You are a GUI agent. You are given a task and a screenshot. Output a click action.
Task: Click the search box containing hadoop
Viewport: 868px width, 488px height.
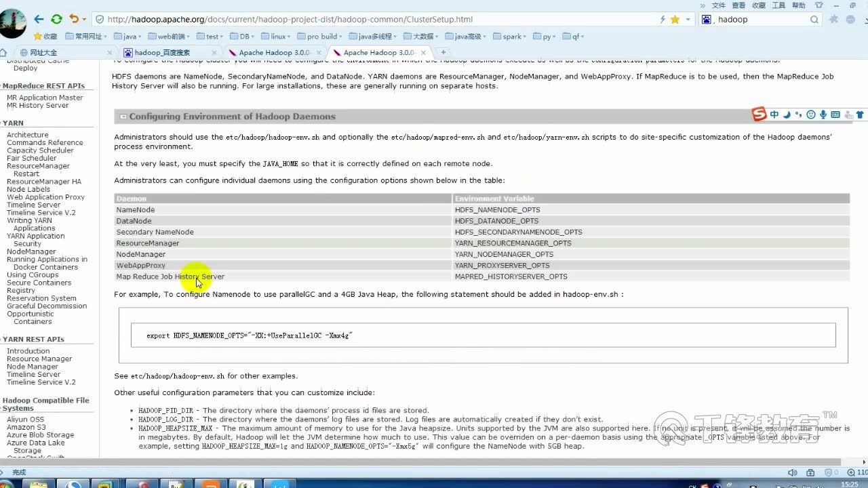point(760,20)
